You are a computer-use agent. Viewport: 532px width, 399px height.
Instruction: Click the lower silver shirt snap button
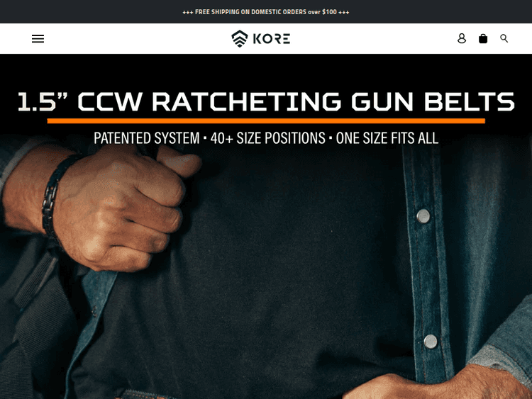click(x=431, y=342)
